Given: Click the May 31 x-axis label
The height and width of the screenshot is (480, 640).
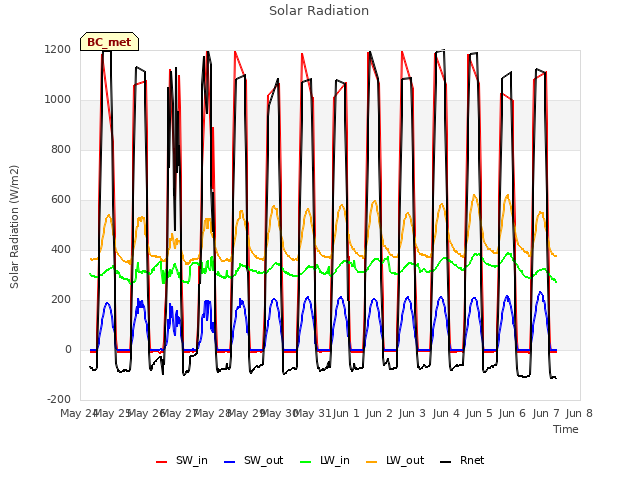Looking at the screenshot, I should [312, 413].
